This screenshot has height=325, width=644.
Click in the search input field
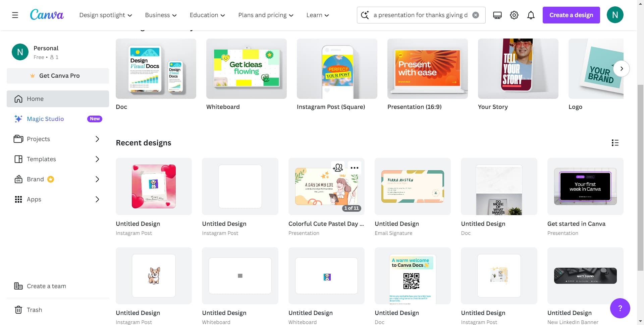pyautogui.click(x=420, y=15)
